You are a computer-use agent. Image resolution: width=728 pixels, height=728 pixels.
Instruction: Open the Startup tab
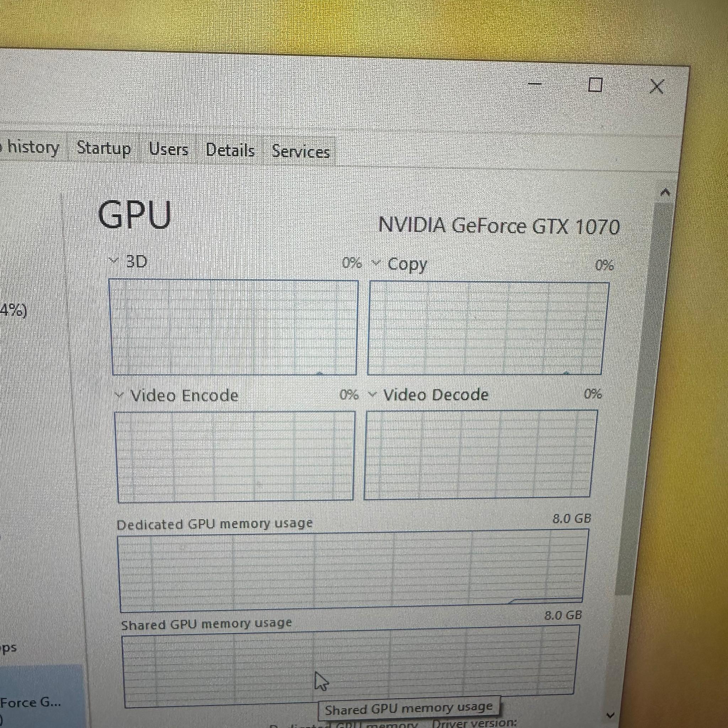pyautogui.click(x=104, y=148)
